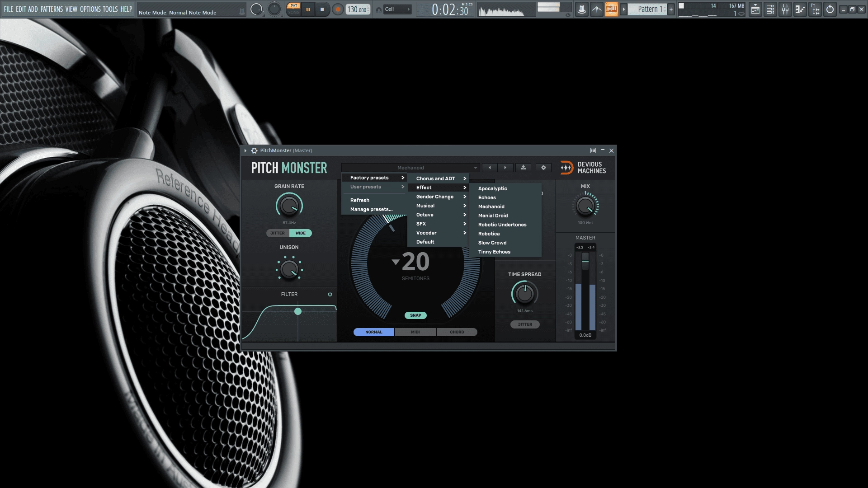Choose the Menial Droid preset
868x488 pixels.
click(x=506, y=216)
